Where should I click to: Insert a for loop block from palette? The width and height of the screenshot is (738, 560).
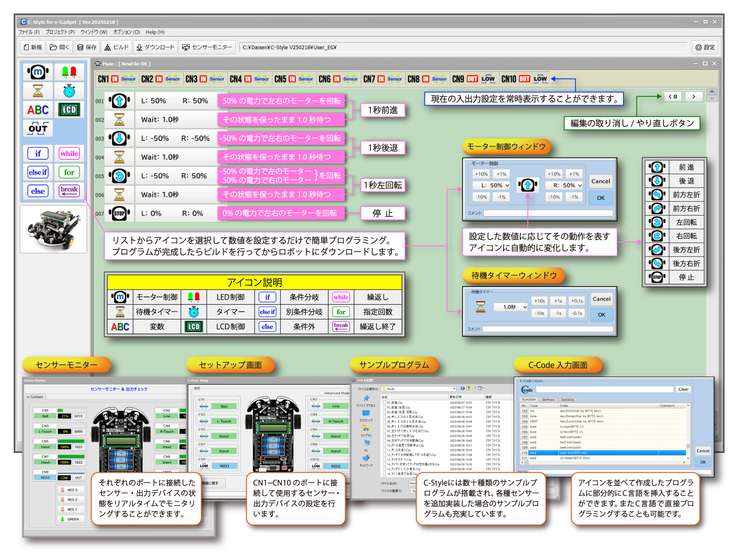69,172
